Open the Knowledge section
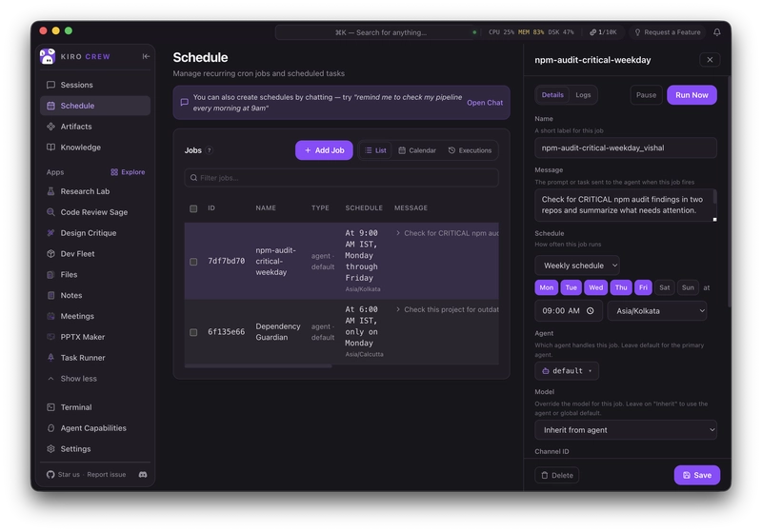 pyautogui.click(x=95, y=148)
